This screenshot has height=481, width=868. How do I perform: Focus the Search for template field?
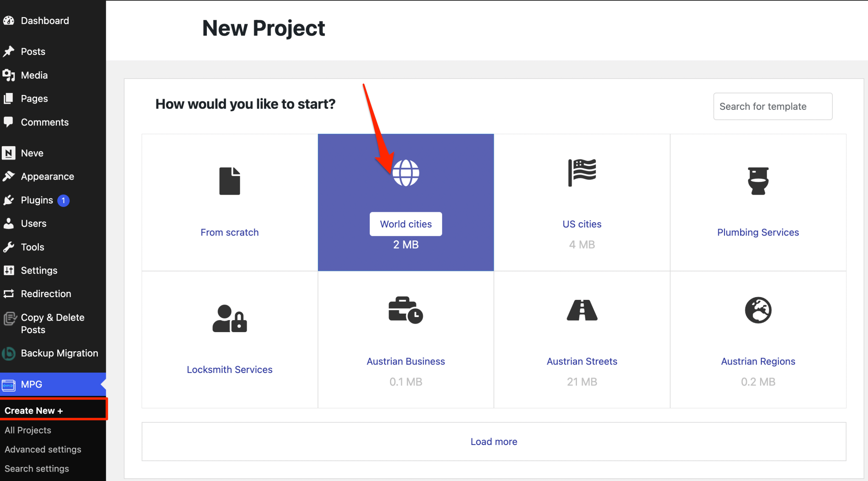click(x=772, y=106)
